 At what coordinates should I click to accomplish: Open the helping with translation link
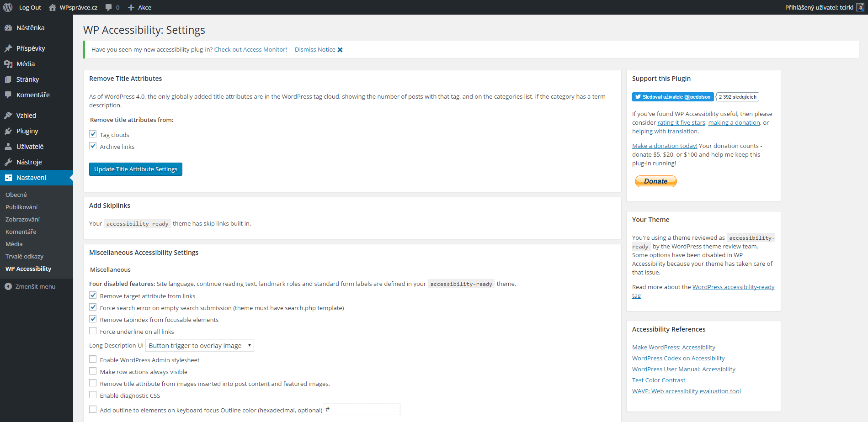pyautogui.click(x=665, y=132)
